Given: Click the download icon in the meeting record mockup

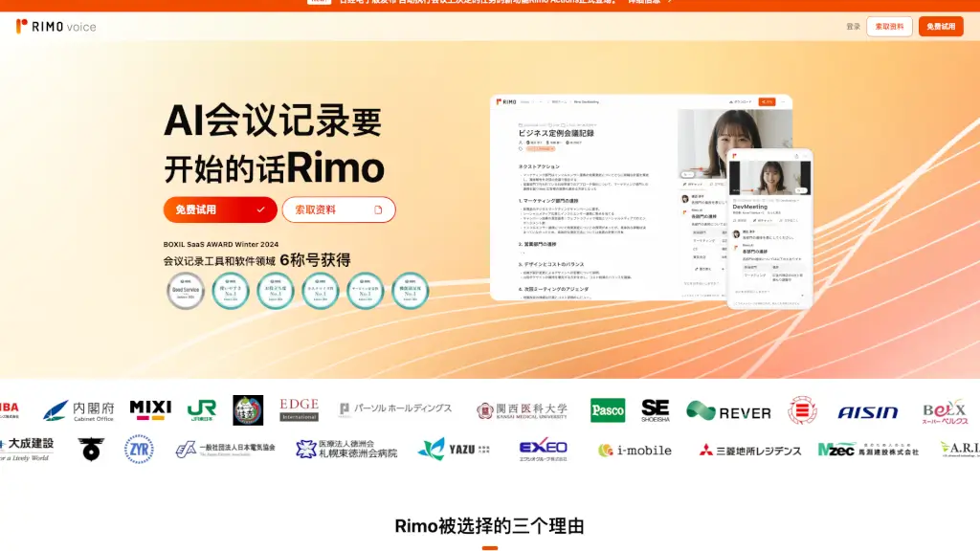Looking at the screenshot, I should pos(730,102).
